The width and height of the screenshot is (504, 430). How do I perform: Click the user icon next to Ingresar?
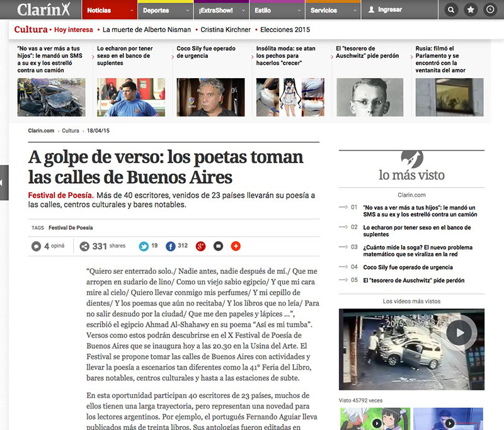pos(371,9)
